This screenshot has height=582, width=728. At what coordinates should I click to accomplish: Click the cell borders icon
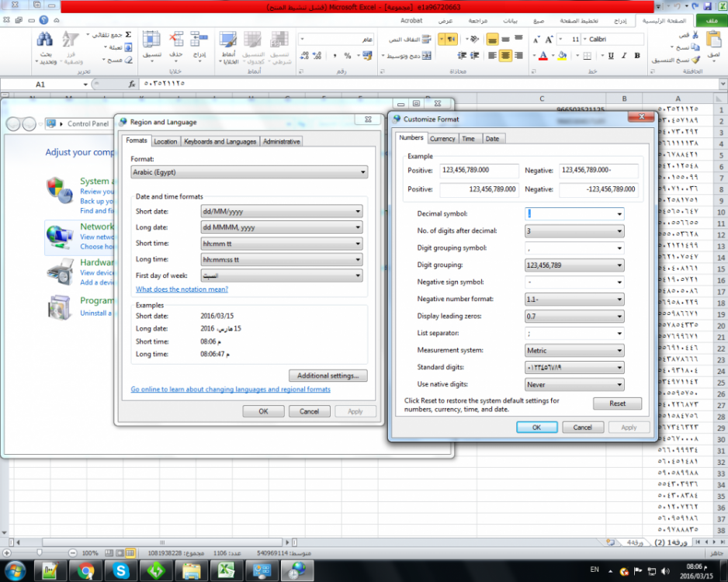pyautogui.click(x=587, y=56)
